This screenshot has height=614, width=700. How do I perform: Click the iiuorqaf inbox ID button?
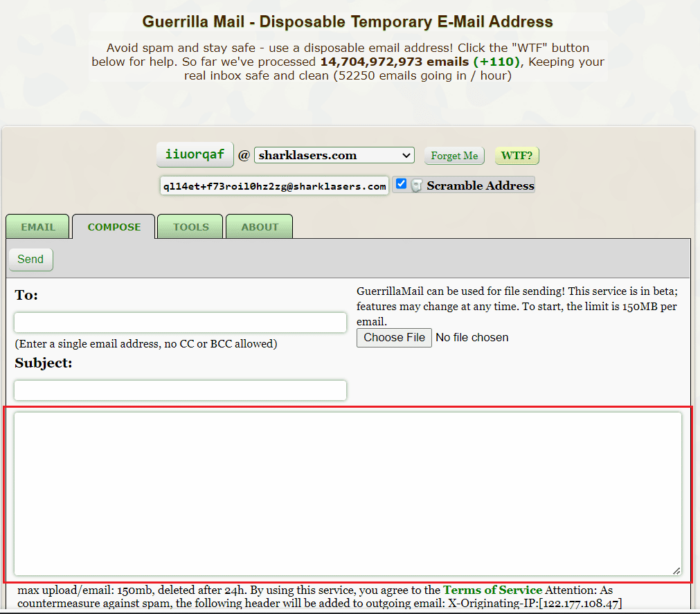point(195,154)
